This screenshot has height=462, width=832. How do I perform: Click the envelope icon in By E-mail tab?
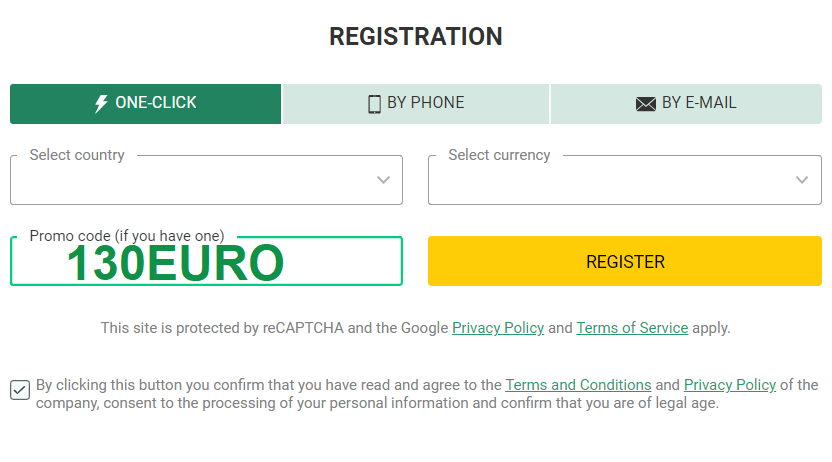pos(645,104)
